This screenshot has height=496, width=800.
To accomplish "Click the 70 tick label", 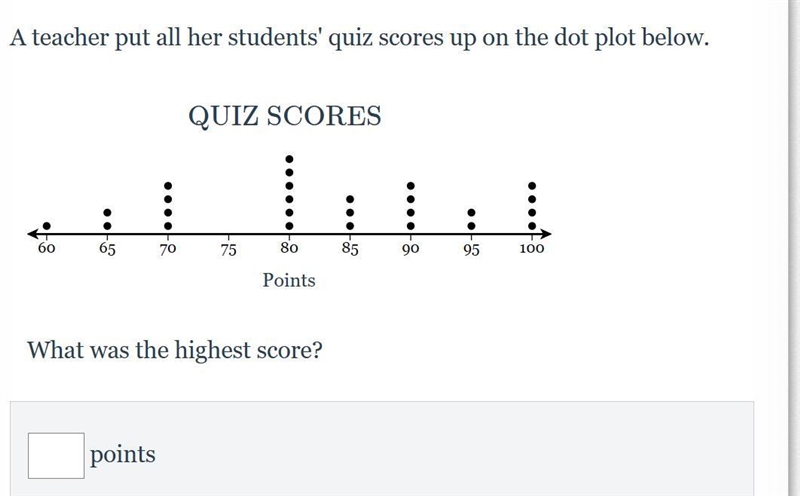I will point(168,249).
